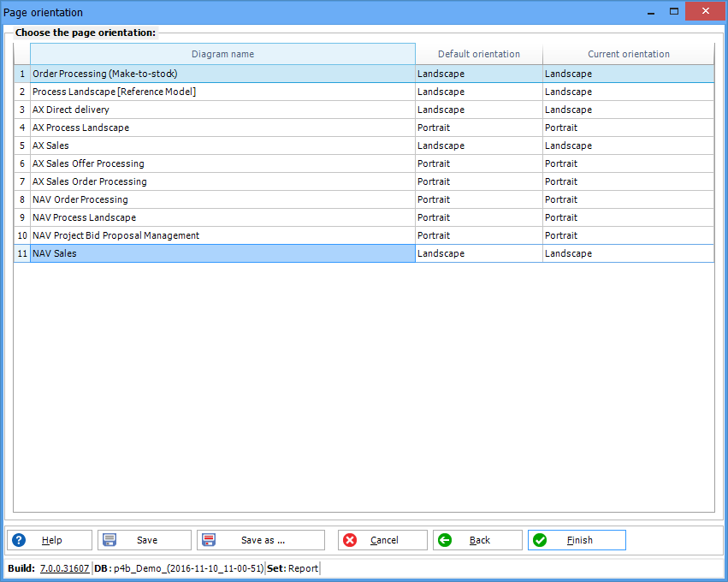Open Help for page orientation
The image size is (728, 582).
pos(50,540)
